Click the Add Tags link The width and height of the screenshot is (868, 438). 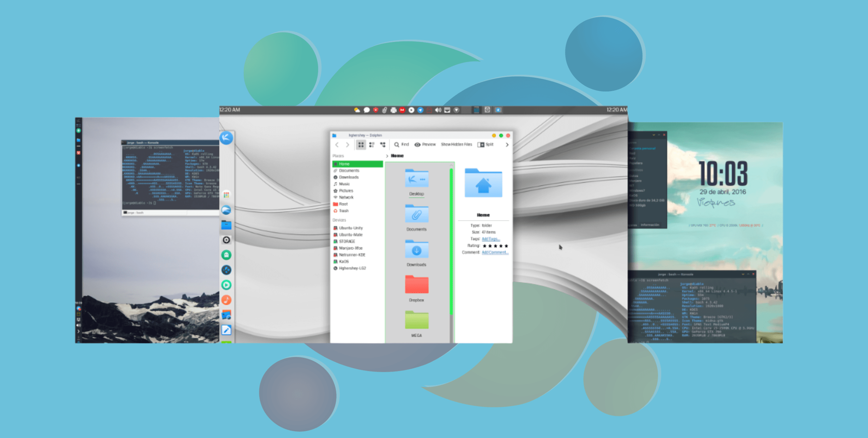click(490, 239)
